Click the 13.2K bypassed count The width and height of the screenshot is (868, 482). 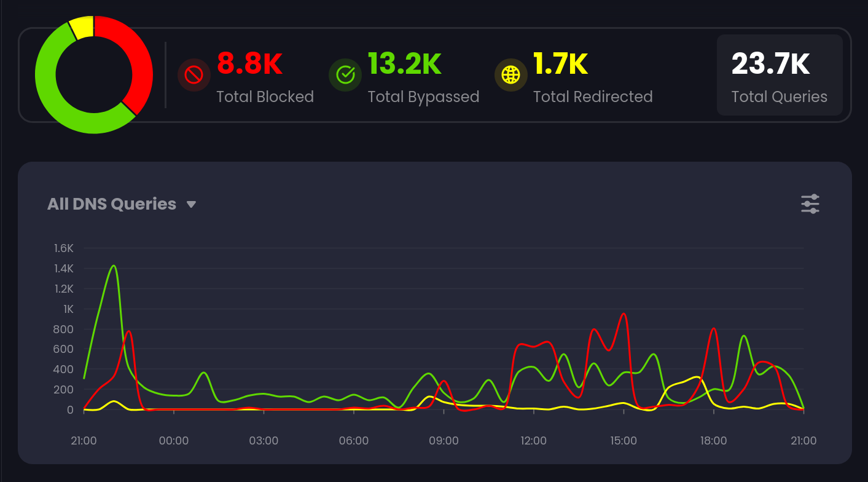coord(404,63)
